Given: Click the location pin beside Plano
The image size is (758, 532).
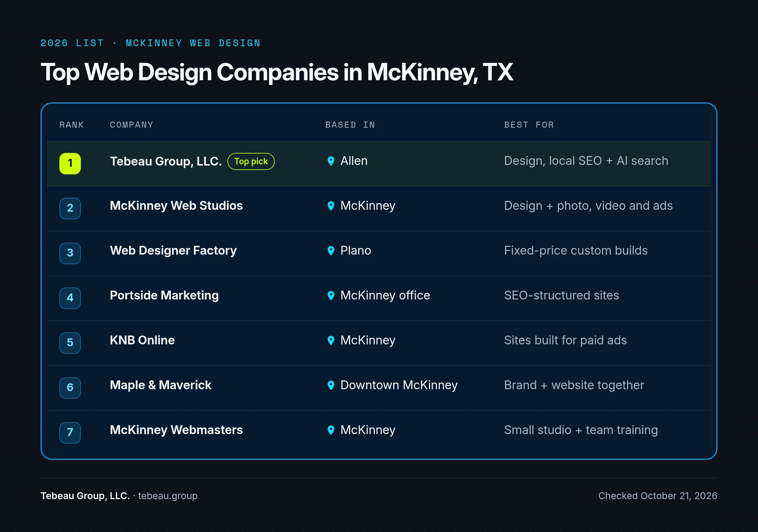Looking at the screenshot, I should tap(331, 251).
